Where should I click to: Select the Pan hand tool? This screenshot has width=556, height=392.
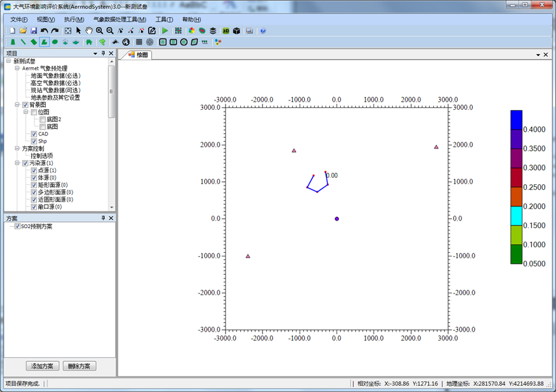pyautogui.click(x=89, y=30)
